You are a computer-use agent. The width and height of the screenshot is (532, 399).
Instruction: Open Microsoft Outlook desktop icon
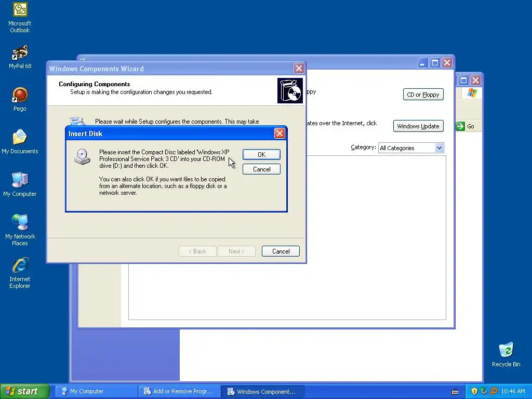[20, 18]
